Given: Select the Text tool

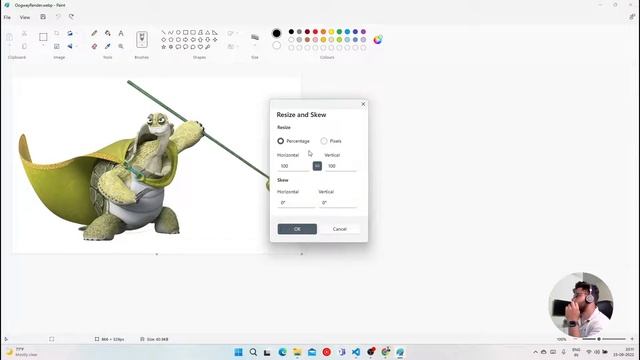Looking at the screenshot, I should click(121, 33).
